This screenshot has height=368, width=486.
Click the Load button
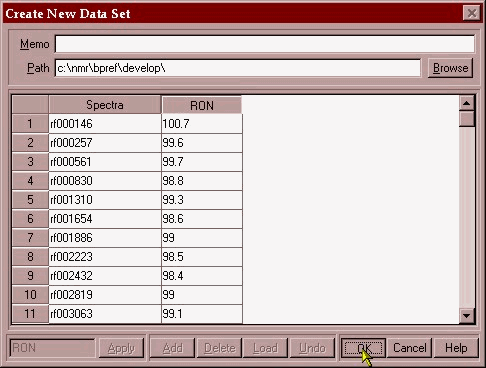tap(265, 348)
